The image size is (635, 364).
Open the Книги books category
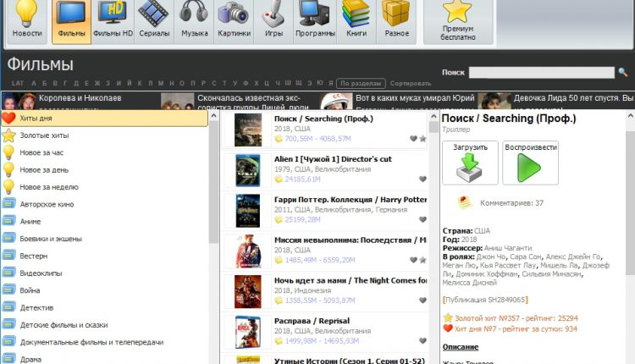(356, 21)
